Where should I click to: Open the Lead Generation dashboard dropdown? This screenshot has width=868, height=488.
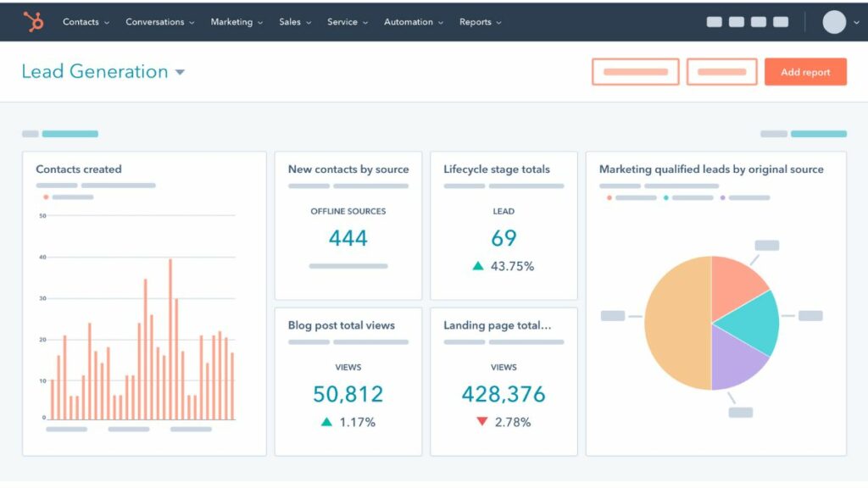pos(179,72)
